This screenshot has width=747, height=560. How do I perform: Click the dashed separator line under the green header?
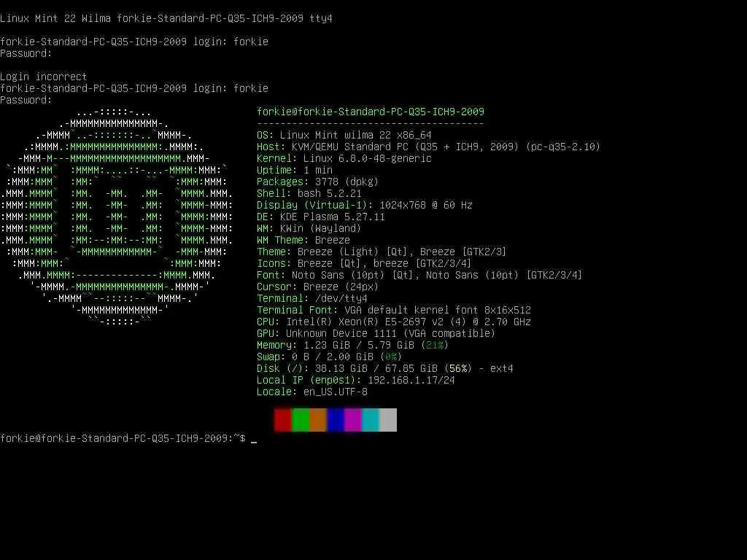371,123
